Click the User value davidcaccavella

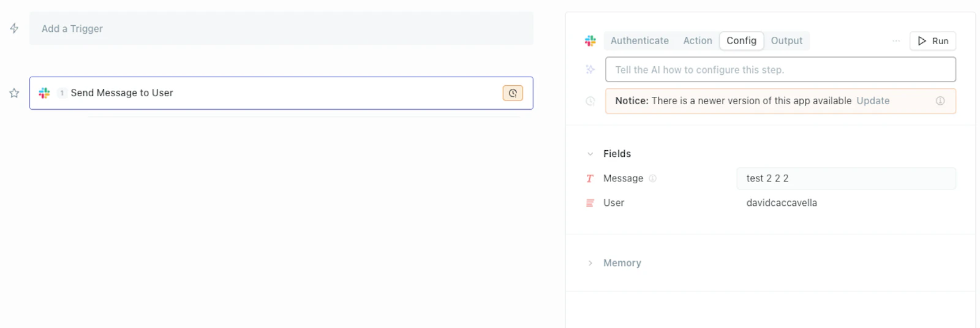click(x=782, y=203)
